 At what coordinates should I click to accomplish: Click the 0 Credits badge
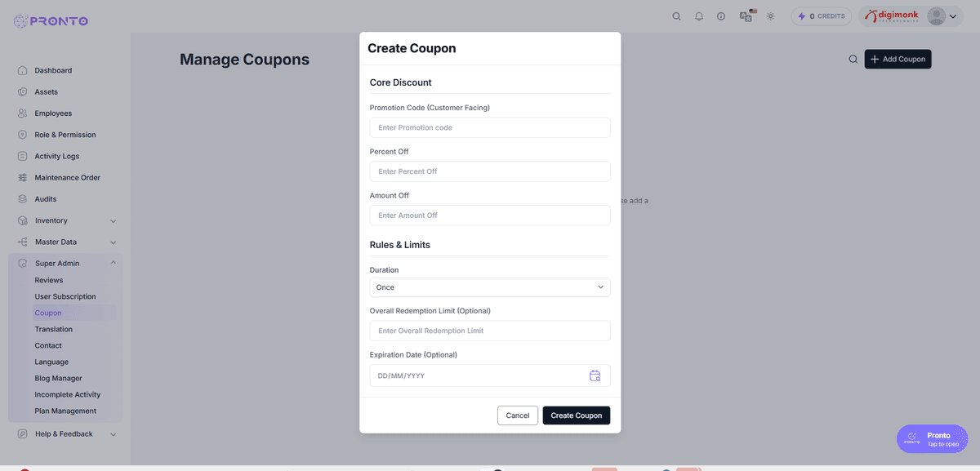[x=821, y=16]
